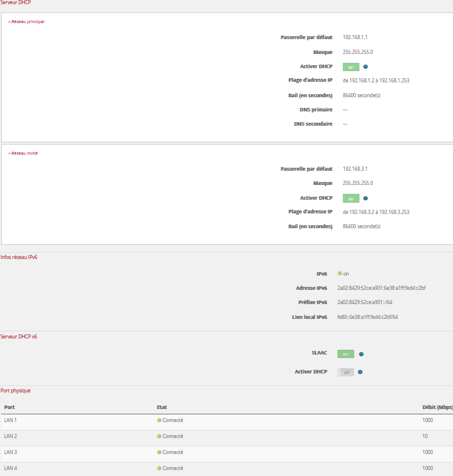Click the Débit (Mbps) column header
Screen dimensions: 453x476
coord(436,407)
